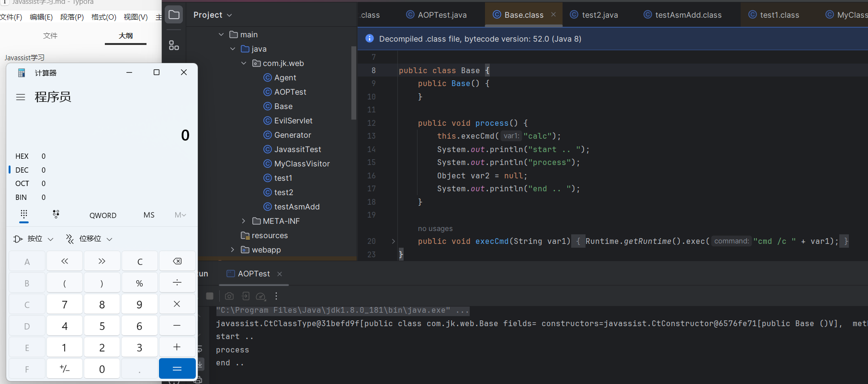Collapse the java folder in project tree
The height and width of the screenshot is (384, 868).
(233, 49)
